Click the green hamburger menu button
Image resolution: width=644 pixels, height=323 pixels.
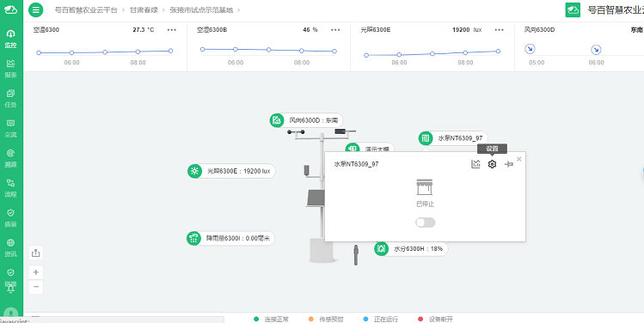coord(36,9)
